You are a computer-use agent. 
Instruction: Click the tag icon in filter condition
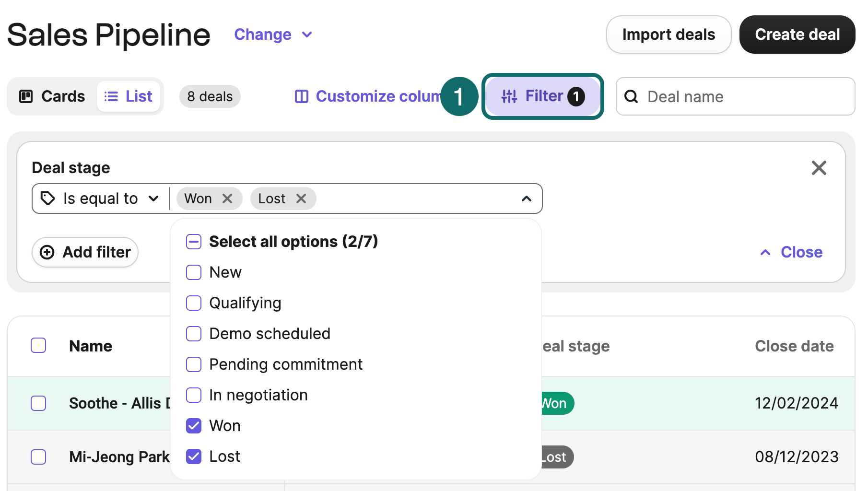47,199
